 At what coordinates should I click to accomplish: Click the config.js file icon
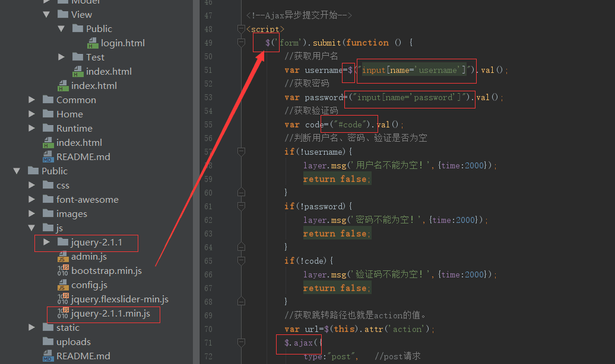[x=63, y=285]
